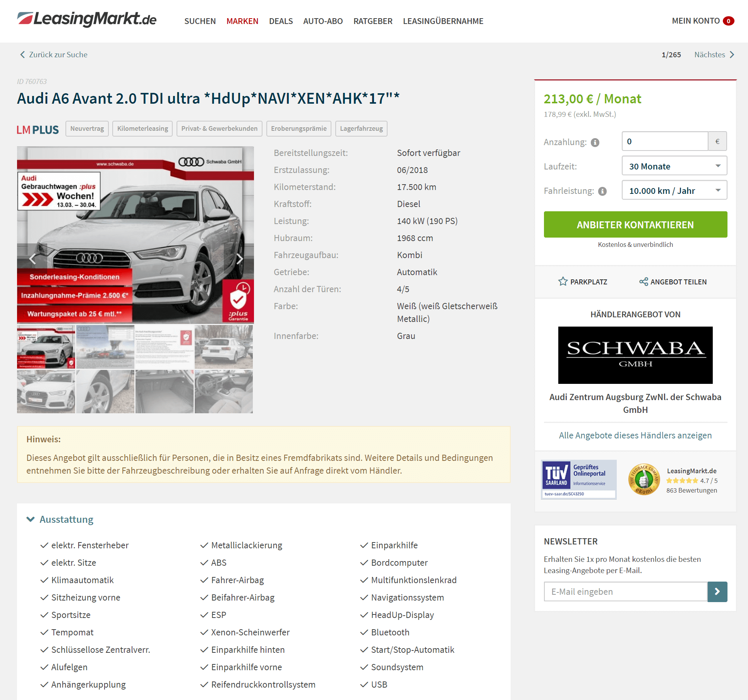This screenshot has width=748, height=700.
Task: Open the Suchen menu
Action: [x=200, y=21]
